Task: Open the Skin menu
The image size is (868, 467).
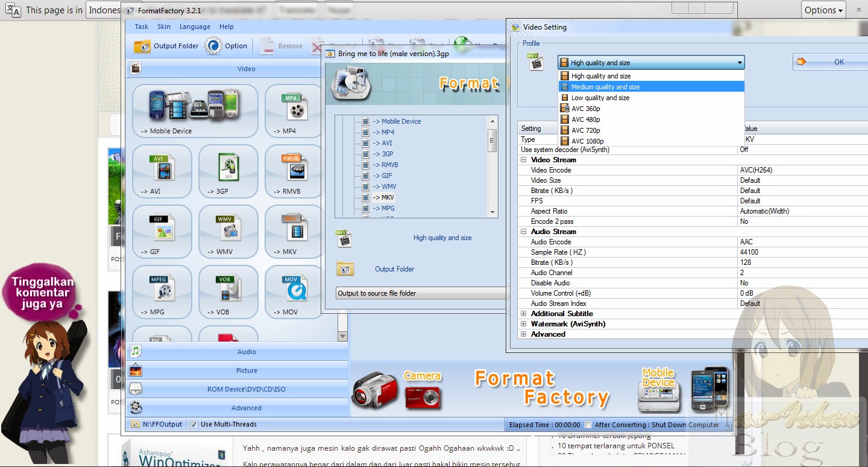Action: coord(164,27)
